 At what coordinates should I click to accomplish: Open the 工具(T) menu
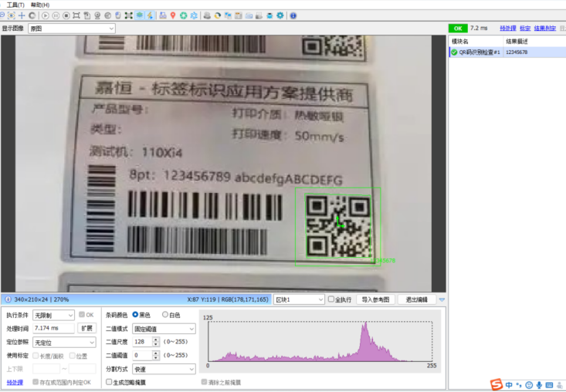(x=15, y=5)
